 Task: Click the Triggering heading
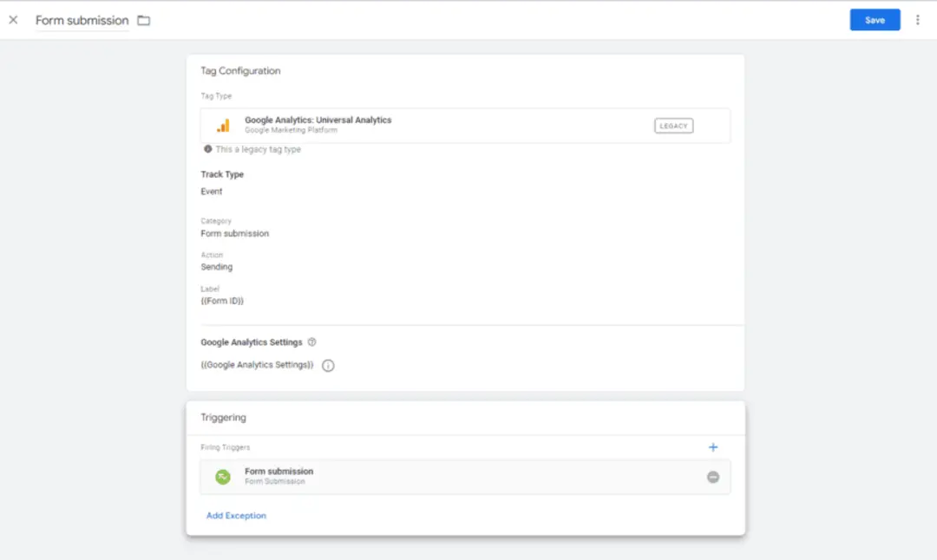[223, 417]
